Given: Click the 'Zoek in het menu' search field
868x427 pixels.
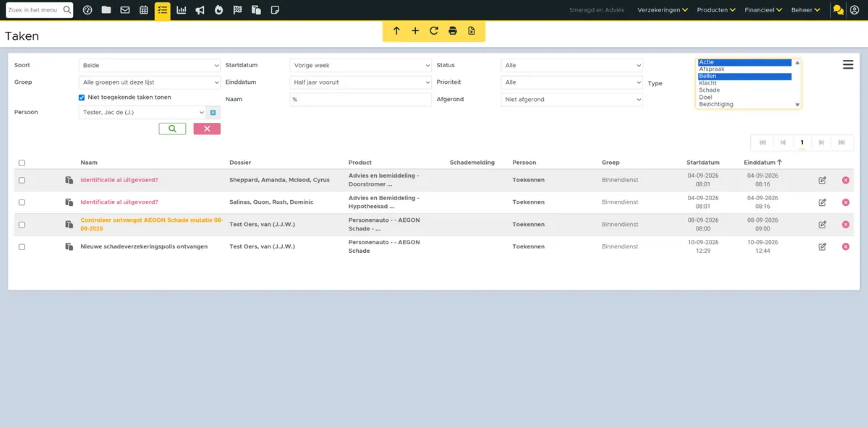Looking at the screenshot, I should point(35,10).
